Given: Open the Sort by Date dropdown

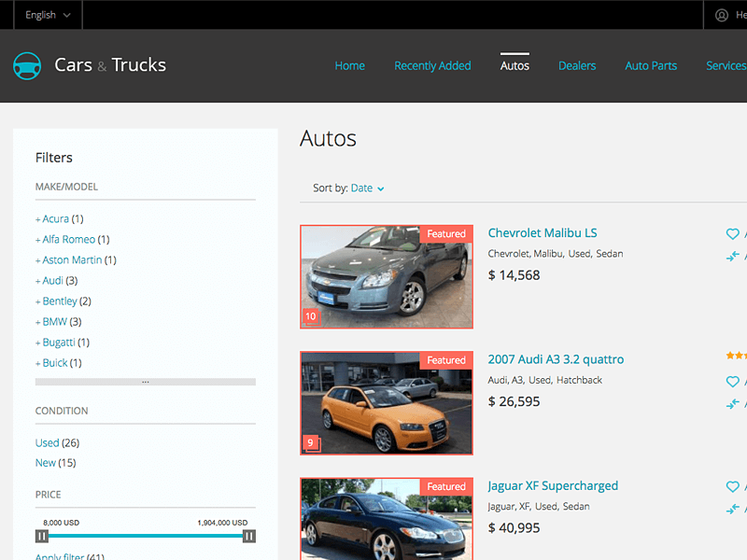Looking at the screenshot, I should pyautogui.click(x=367, y=189).
